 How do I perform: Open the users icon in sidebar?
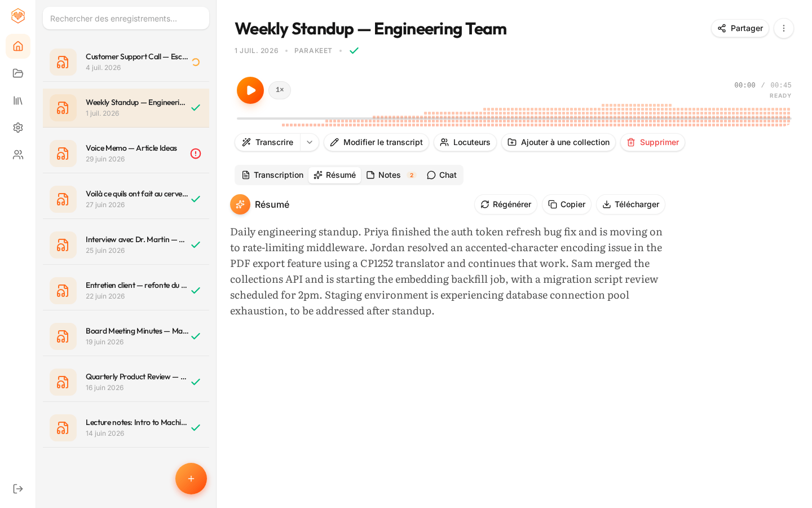pos(18,155)
